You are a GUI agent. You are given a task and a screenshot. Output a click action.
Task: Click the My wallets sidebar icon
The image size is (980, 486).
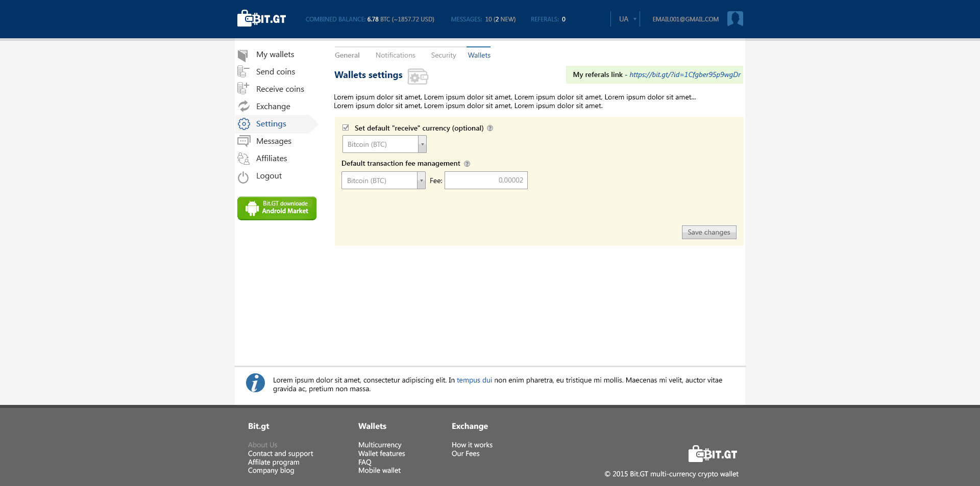click(243, 55)
